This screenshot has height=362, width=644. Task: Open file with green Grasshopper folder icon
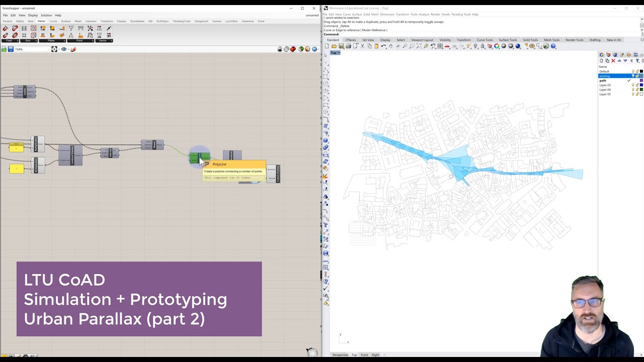[4, 49]
